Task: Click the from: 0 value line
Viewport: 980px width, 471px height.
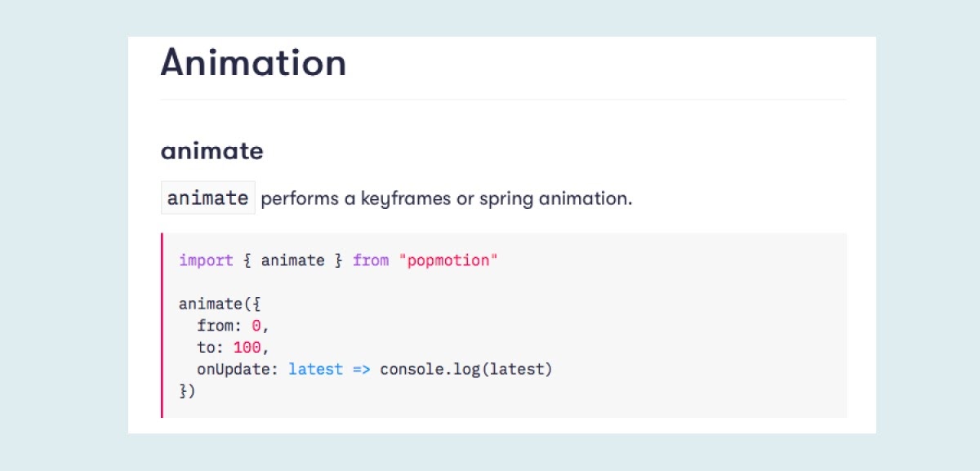Action: click(233, 326)
